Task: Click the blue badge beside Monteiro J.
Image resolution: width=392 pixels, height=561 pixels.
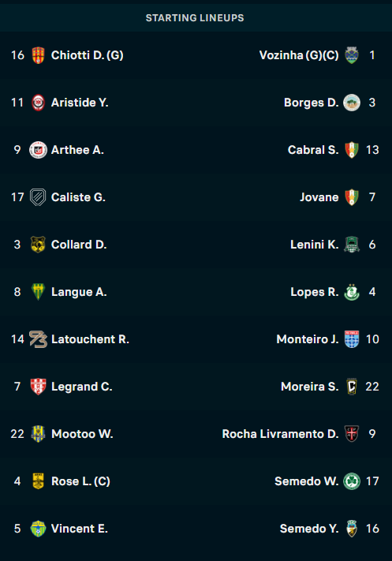Action: point(352,339)
